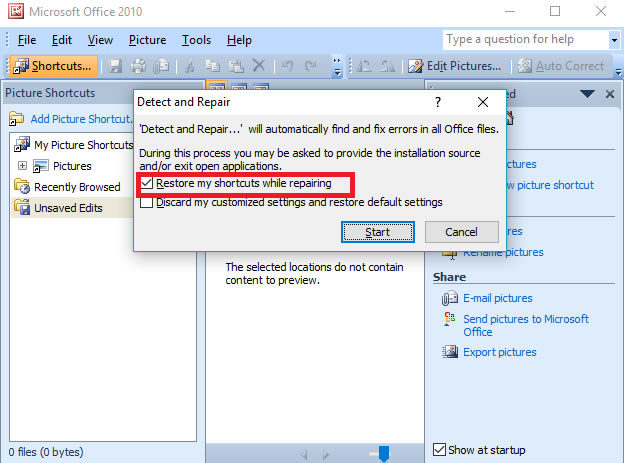Click the Export pictures link
This screenshot has height=463, width=624.
(499, 352)
